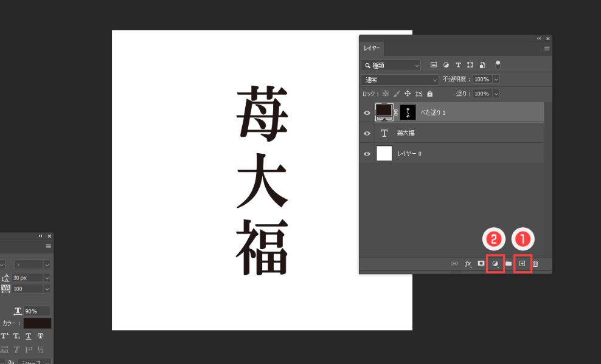The image size is (601, 364).
Task: Click the horizontal scale 90% field
Action: (37, 311)
